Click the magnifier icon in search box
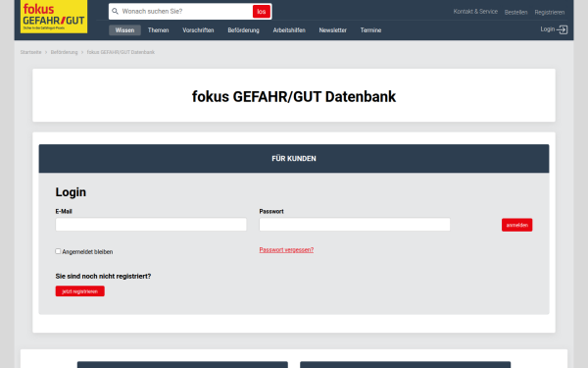This screenshot has height=368, width=588. click(x=115, y=11)
